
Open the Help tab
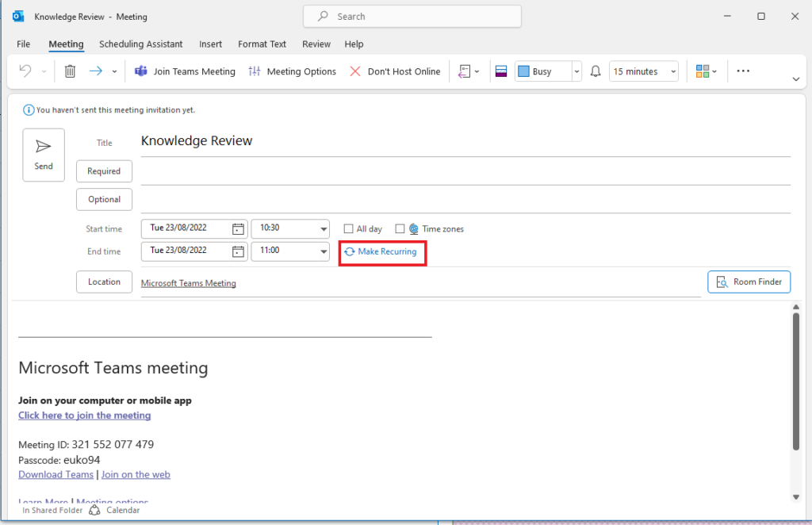click(354, 44)
